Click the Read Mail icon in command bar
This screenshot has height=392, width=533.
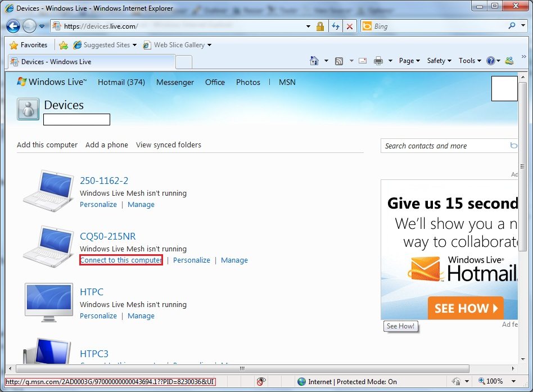[363, 61]
